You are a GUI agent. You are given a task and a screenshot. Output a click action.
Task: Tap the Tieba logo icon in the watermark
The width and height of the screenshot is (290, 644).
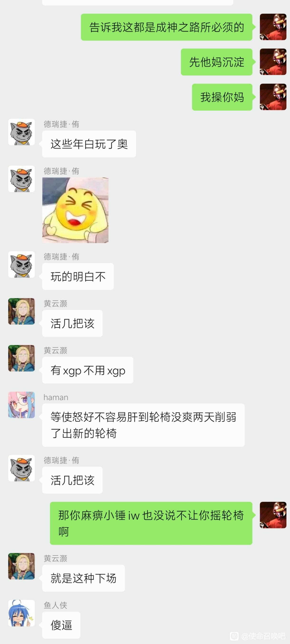click(234, 636)
